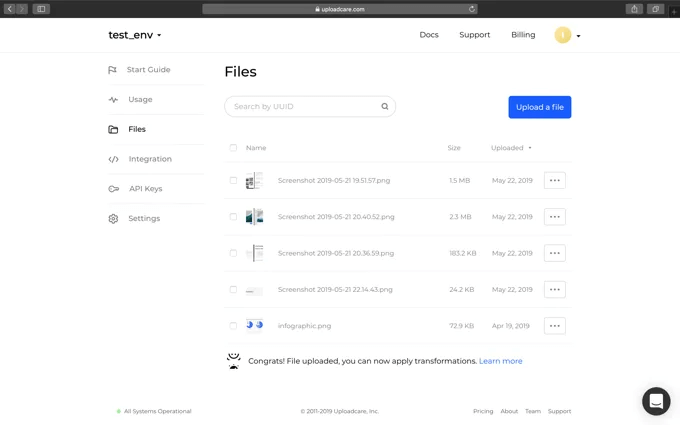Open file name Screenshot 2019-05-21 22.14.43.png
Viewport: 680px width, 425px height.
[x=335, y=290]
